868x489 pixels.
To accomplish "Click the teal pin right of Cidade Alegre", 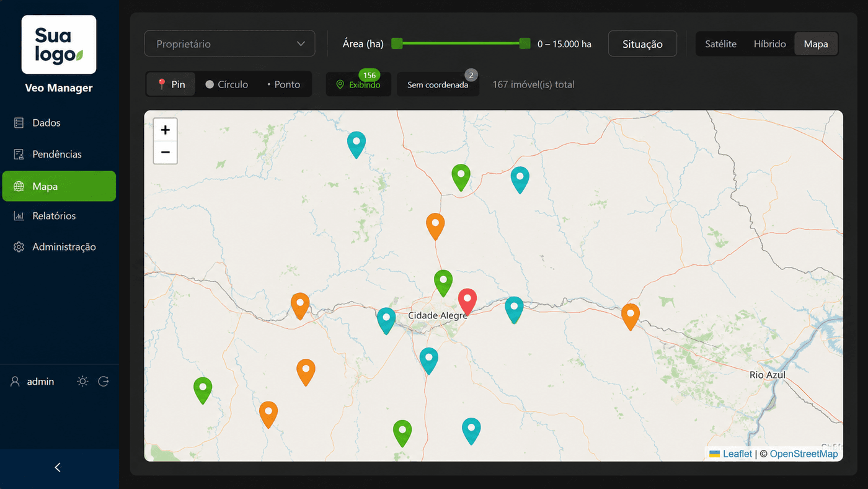I will (514, 310).
